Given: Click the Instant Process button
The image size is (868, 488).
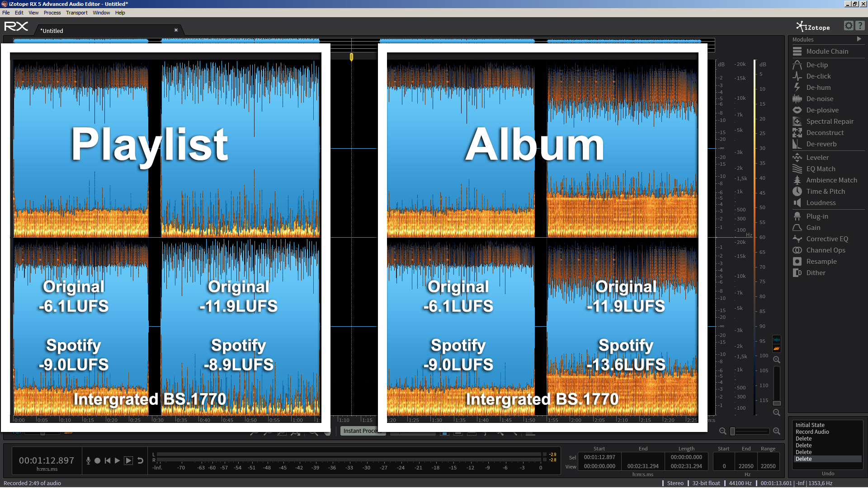Looking at the screenshot, I should click(360, 431).
